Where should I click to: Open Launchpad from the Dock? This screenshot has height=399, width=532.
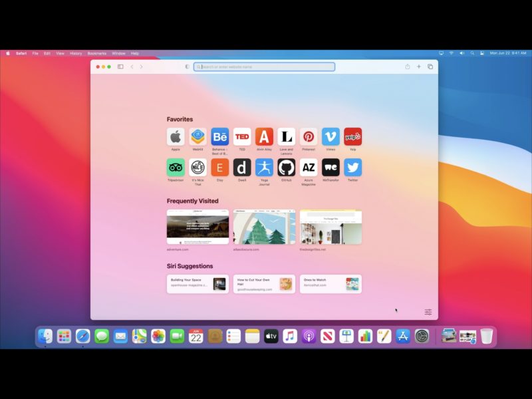click(x=64, y=336)
